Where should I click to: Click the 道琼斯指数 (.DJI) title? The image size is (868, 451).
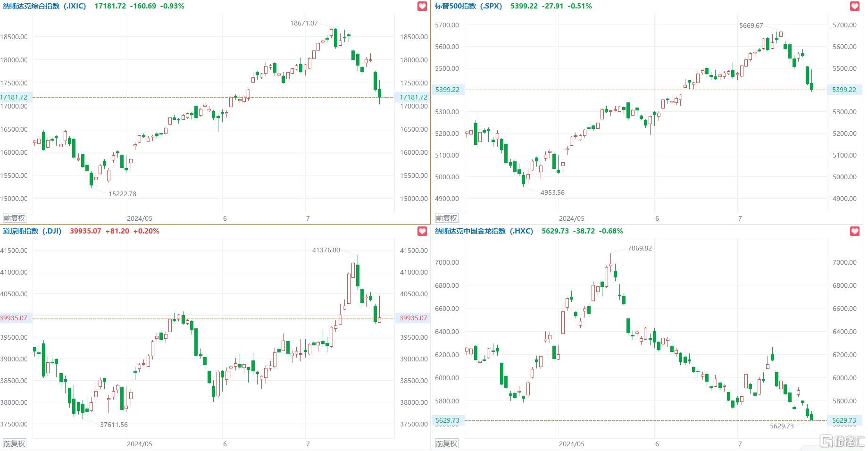tap(32, 231)
